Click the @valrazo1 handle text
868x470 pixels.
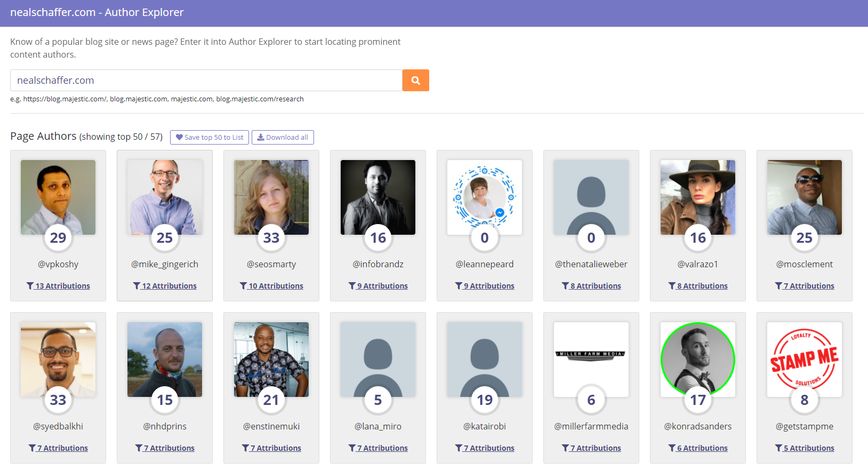(698, 264)
